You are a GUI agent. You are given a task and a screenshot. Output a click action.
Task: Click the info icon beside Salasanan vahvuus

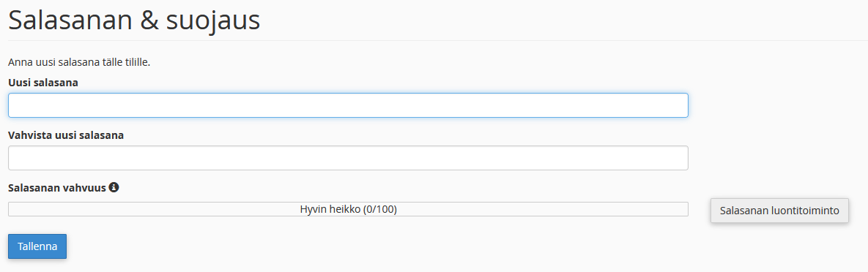(x=114, y=187)
